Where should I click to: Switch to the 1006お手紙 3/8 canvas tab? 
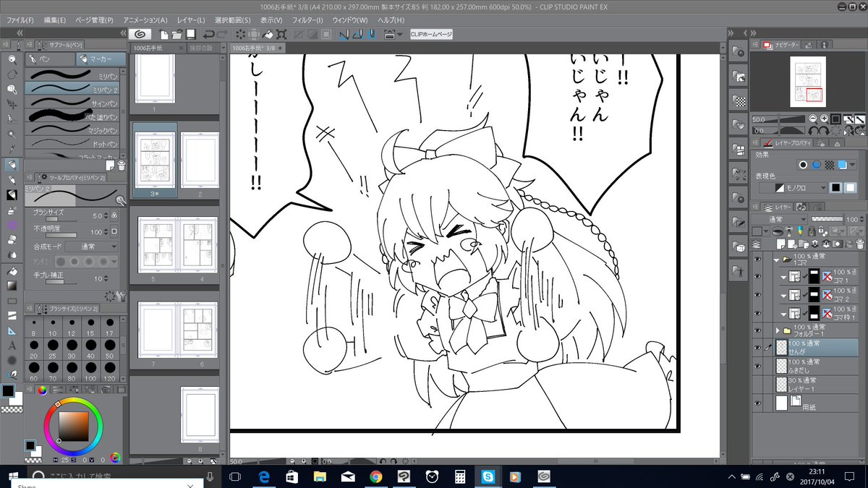(x=258, y=48)
